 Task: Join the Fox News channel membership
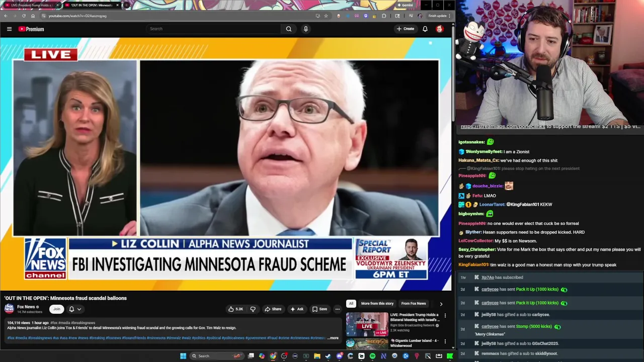[57, 309]
